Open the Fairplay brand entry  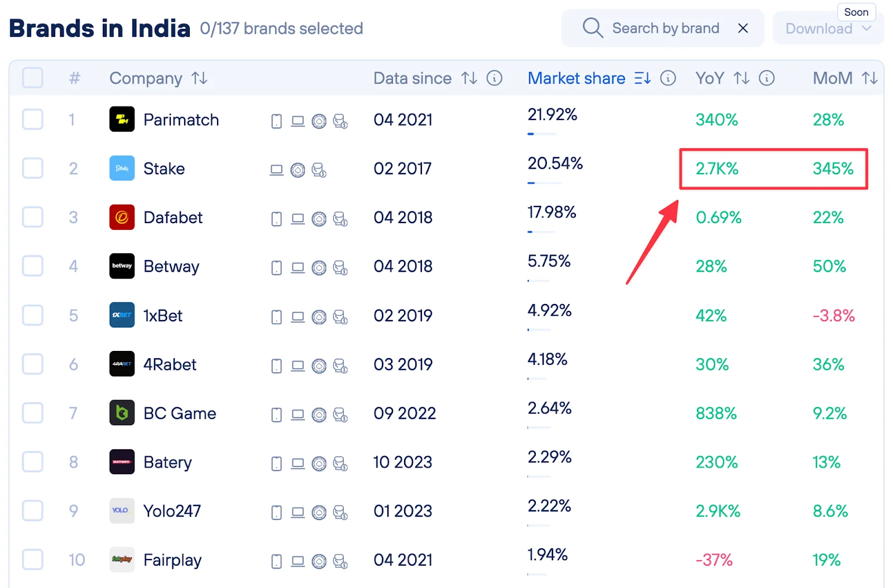172,560
